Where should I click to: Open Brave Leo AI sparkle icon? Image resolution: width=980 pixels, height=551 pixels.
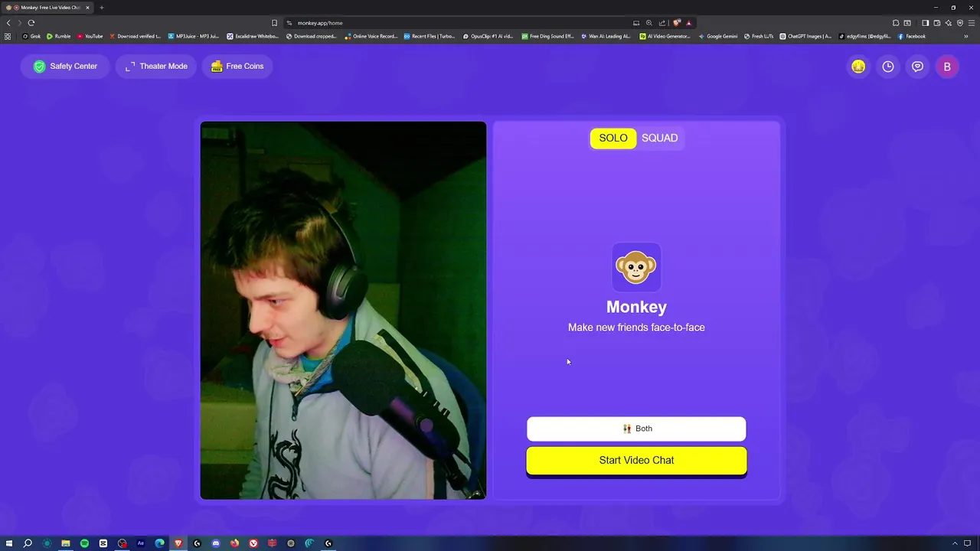click(x=949, y=23)
